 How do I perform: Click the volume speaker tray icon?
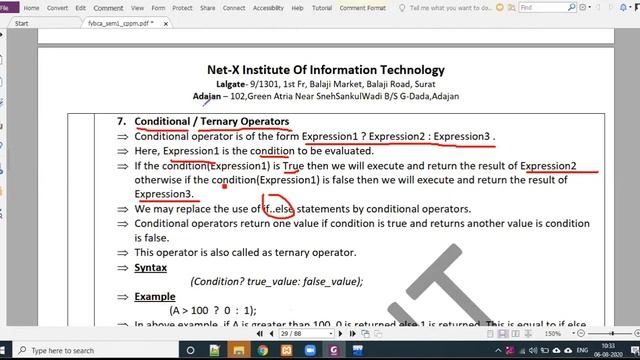click(533, 350)
